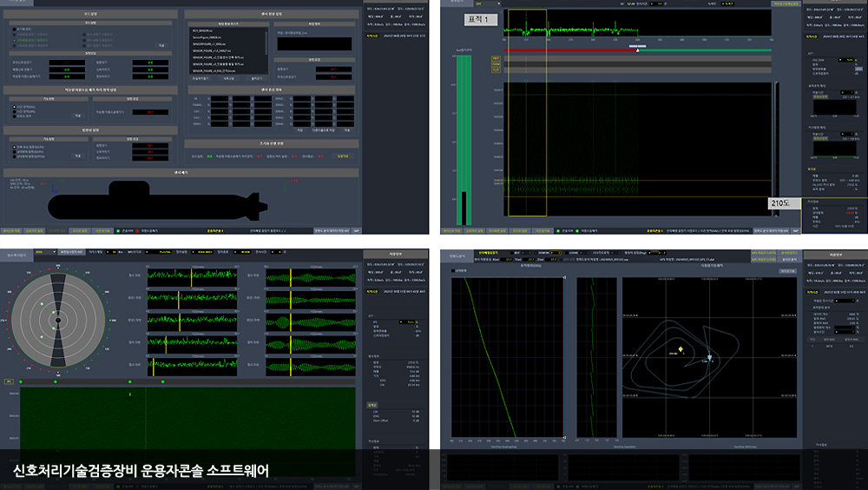Click the black file info field, submarine settings window
868x490 pixels.
coord(314,43)
